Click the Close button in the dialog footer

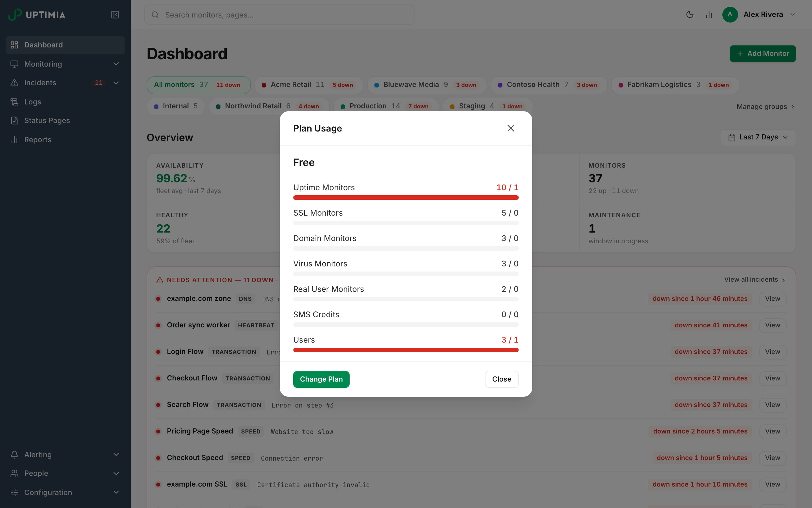click(501, 379)
